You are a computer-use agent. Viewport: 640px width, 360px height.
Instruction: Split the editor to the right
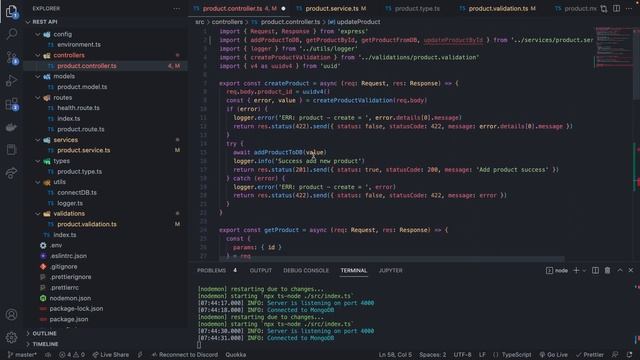(616, 9)
